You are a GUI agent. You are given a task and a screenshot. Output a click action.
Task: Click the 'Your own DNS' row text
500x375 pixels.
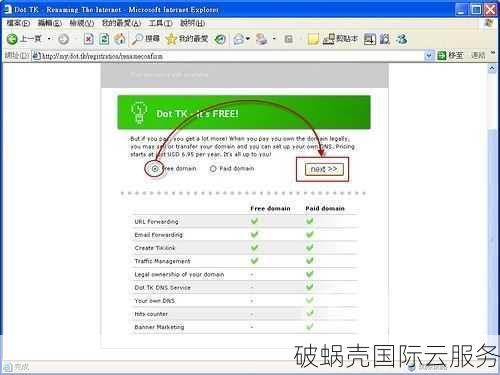(155, 301)
